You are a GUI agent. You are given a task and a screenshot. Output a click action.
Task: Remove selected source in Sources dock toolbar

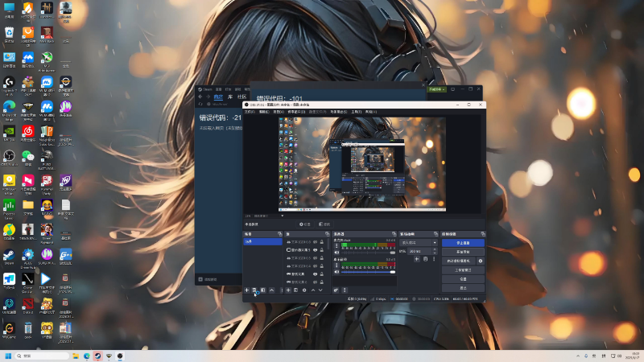click(x=295, y=290)
